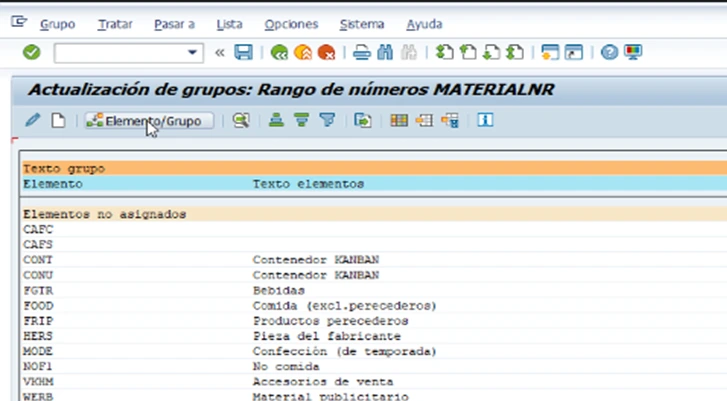Select the Elementos no asignados row
The image size is (727, 401).
coord(374,214)
